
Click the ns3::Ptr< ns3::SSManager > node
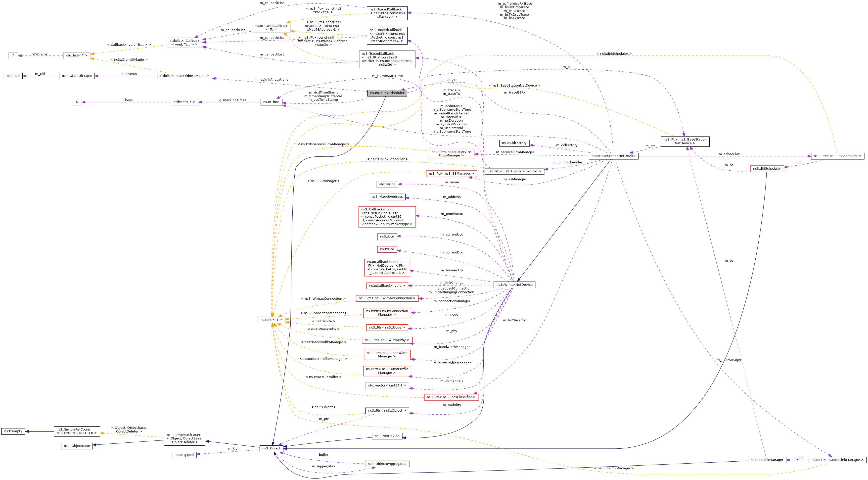coord(451,174)
